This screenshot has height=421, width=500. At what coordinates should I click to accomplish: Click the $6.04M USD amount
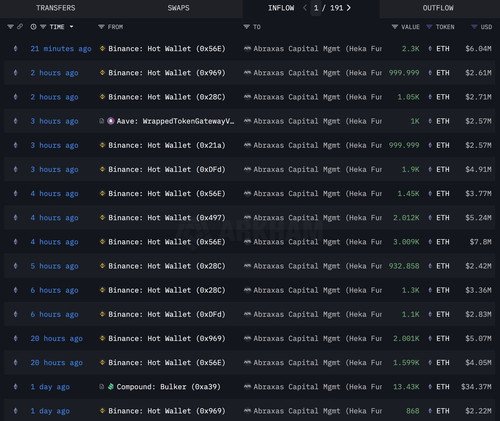478,49
